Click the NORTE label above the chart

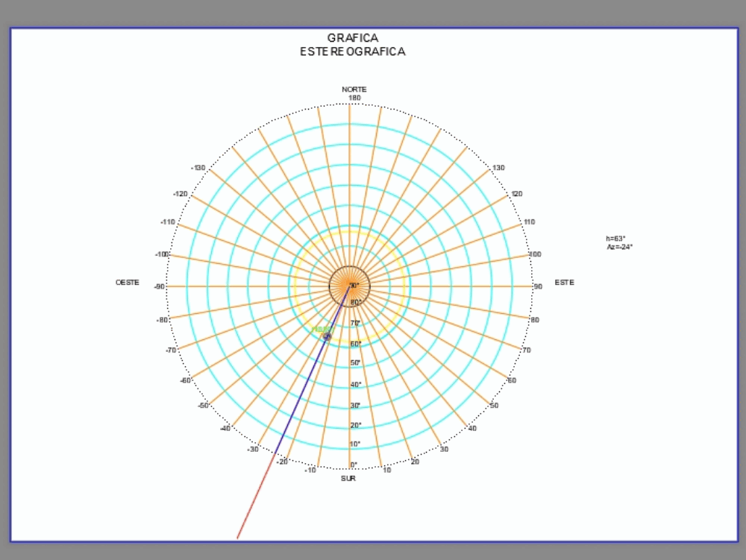pyautogui.click(x=354, y=89)
